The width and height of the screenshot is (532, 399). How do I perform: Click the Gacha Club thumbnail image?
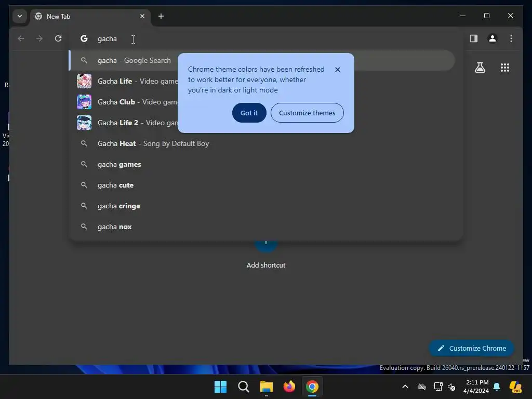[x=84, y=102]
